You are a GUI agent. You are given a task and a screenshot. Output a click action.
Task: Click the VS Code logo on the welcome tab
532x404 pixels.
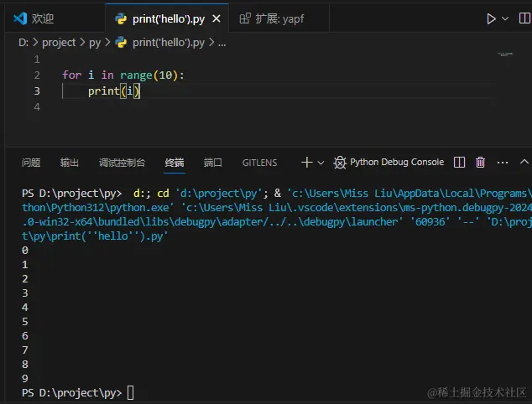pyautogui.click(x=20, y=18)
